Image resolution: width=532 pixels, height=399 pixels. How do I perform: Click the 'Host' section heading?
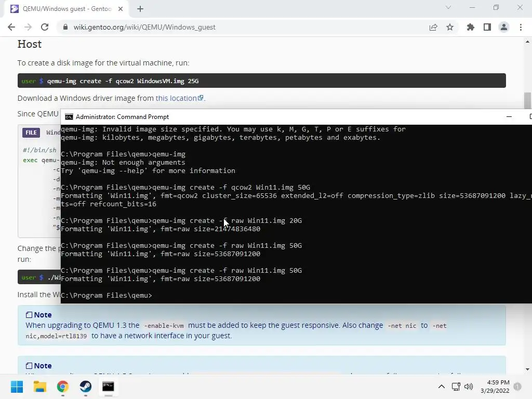click(x=30, y=44)
